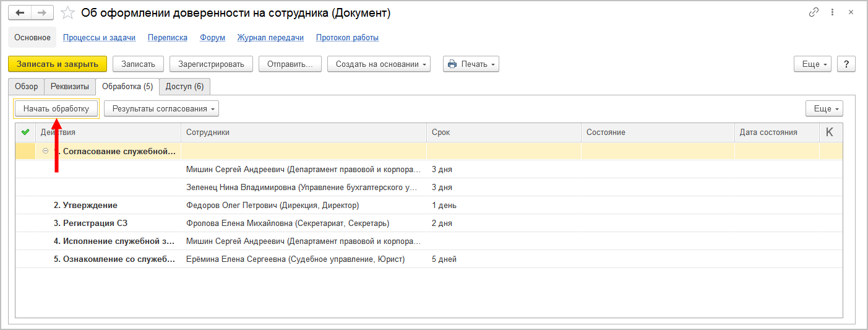Click the green checkmark column header
This screenshot has height=330, width=868.
[25, 132]
